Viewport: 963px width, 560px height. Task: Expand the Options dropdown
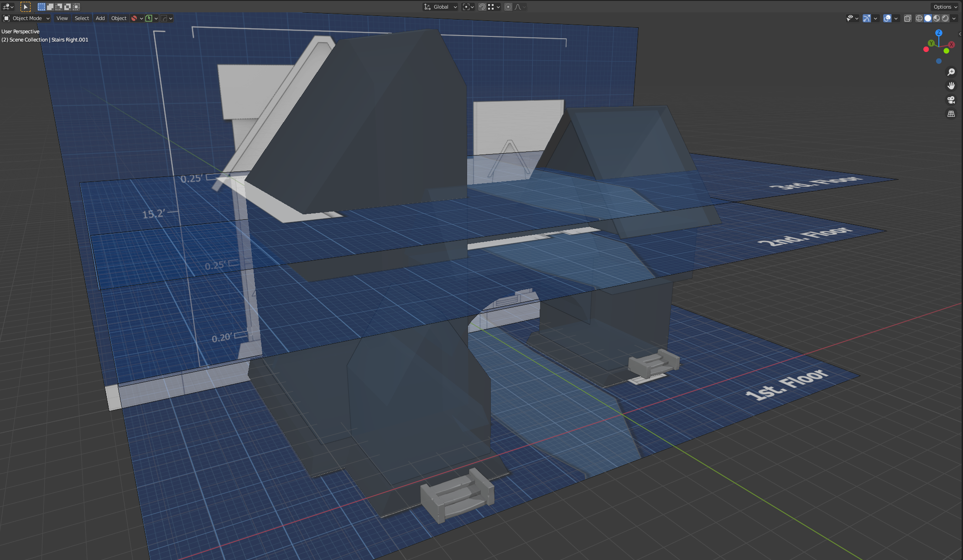pos(944,7)
